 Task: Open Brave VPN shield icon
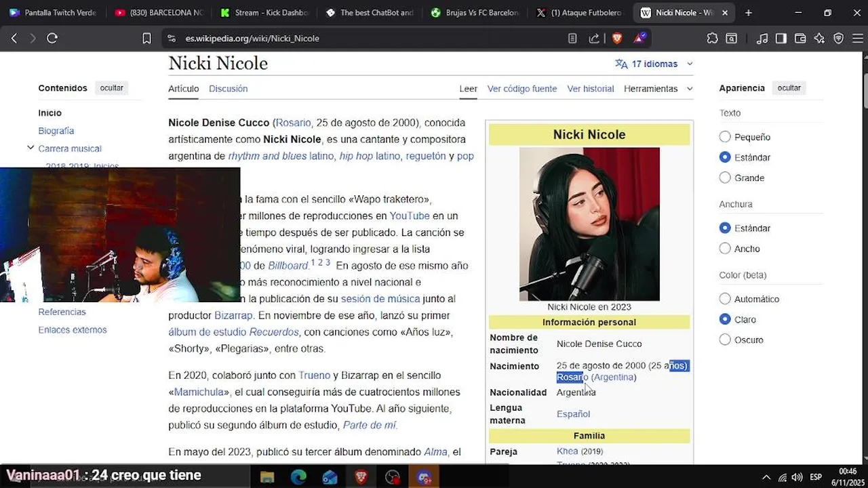(839, 39)
